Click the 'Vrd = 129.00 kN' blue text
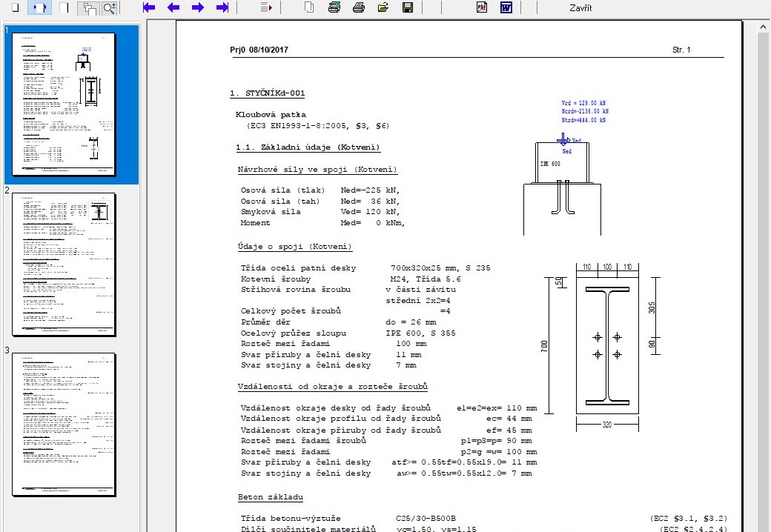 point(583,103)
